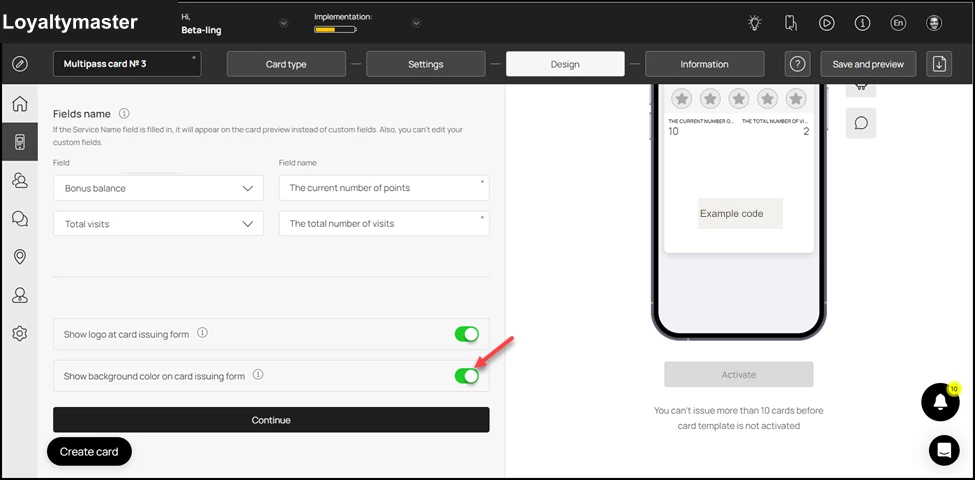975x480 pixels.
Task: Expand the Implementation progress dropdown
Action: pos(416,23)
